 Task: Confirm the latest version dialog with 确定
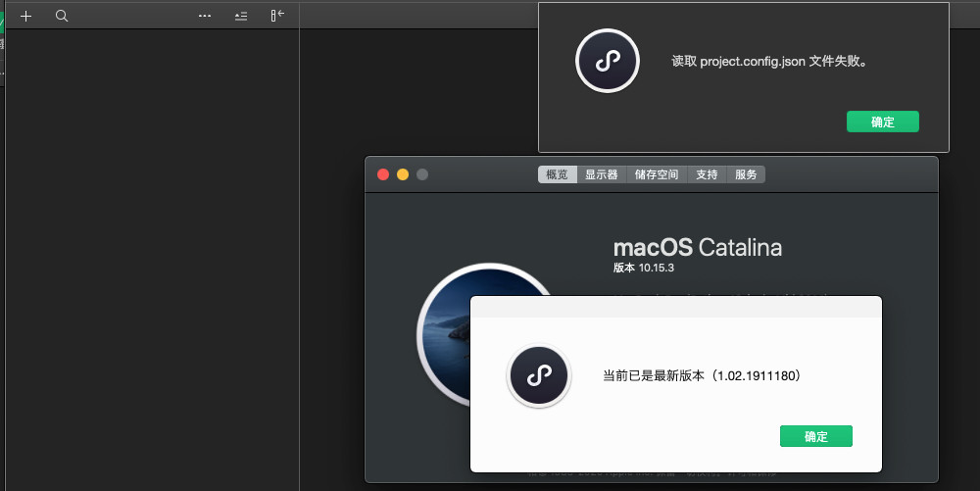coord(815,436)
